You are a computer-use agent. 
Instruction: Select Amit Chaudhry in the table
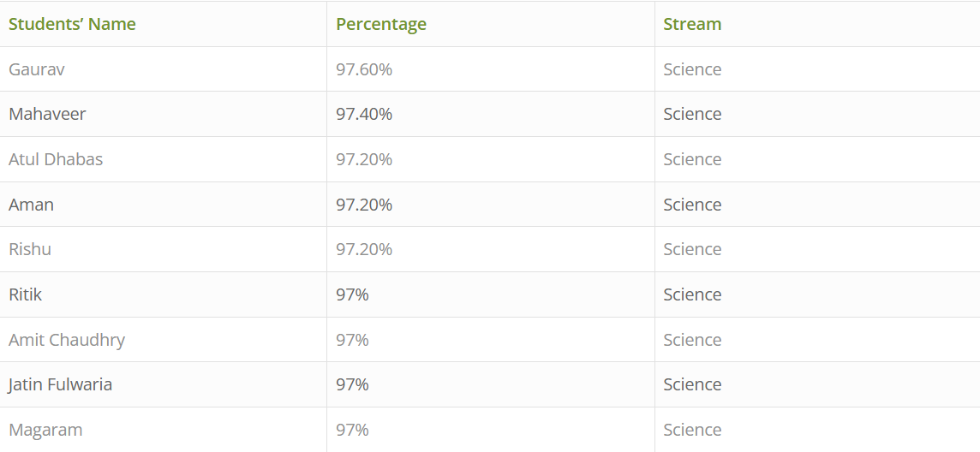67,340
